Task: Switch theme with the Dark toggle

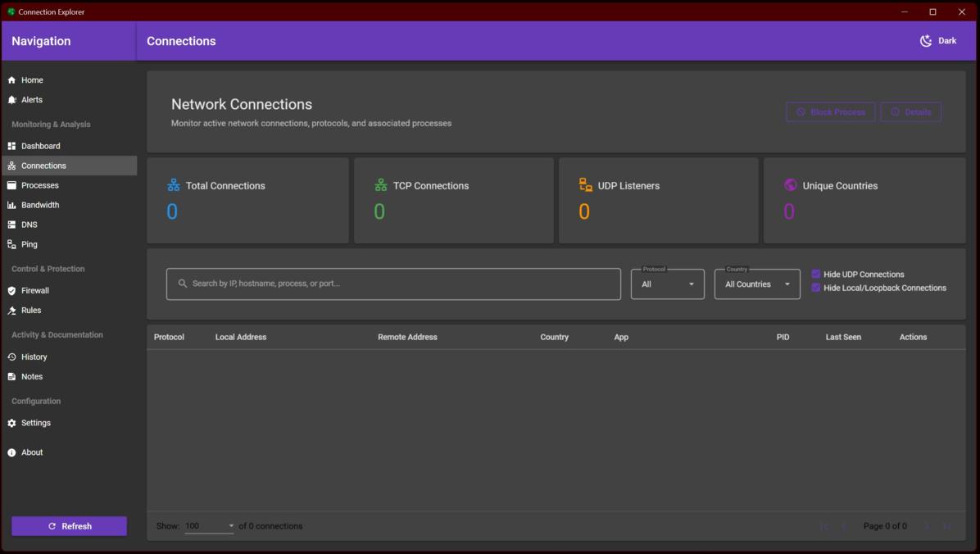Action: (x=938, y=41)
